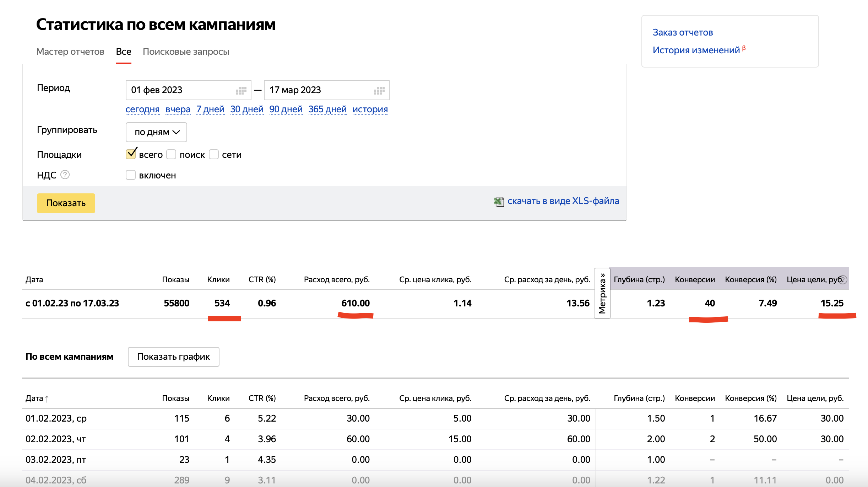Open end date calendar picker icon
Viewport: 868px width, 487px height.
pos(379,90)
